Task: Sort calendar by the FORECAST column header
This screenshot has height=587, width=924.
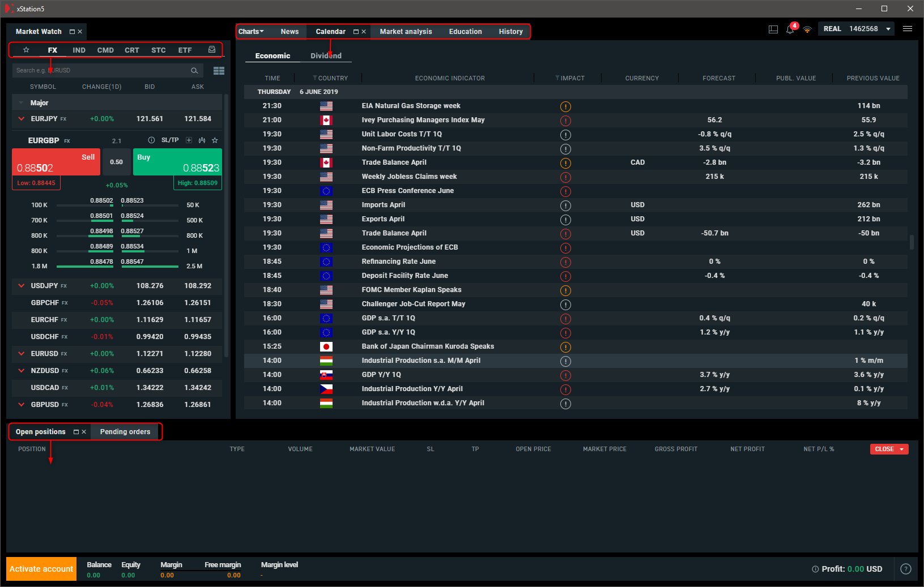Action: 719,78
